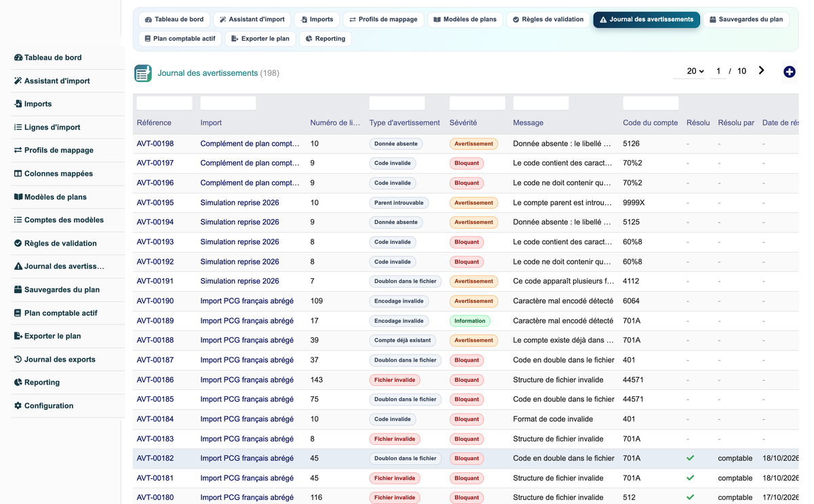The image size is (814, 504).
Task: Click the Type d'avertissement filter input
Action: click(x=398, y=103)
